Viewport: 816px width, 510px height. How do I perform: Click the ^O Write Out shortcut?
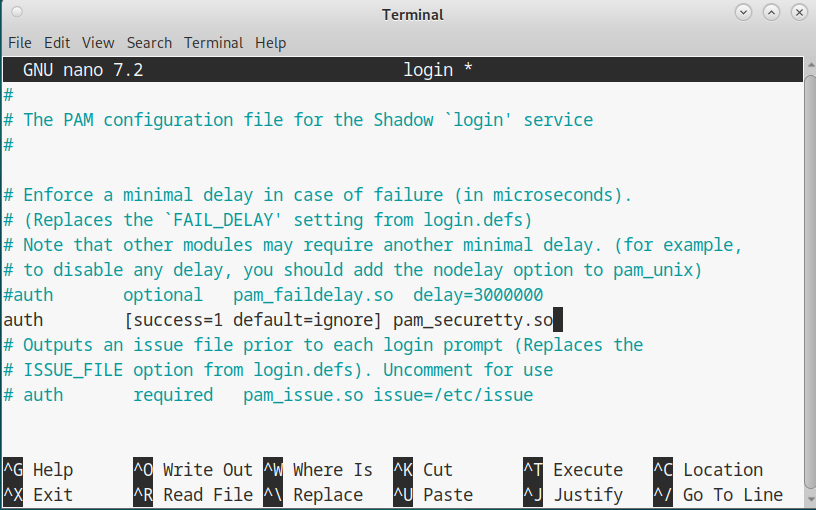193,470
